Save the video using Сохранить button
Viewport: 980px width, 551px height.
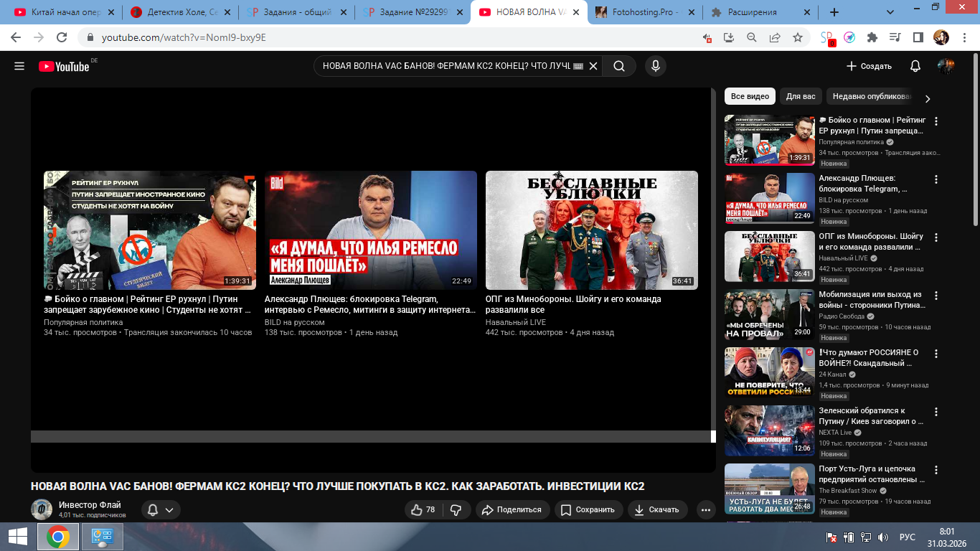pyautogui.click(x=588, y=509)
